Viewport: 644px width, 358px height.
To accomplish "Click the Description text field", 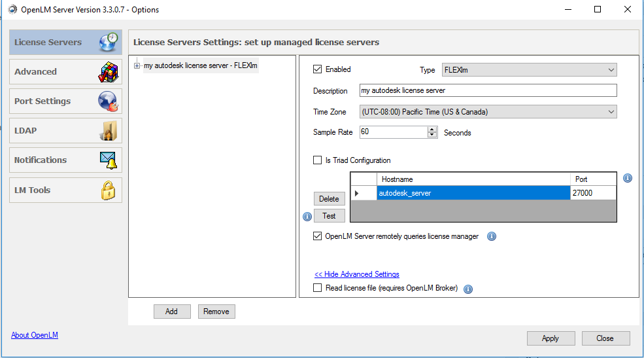I will click(488, 90).
